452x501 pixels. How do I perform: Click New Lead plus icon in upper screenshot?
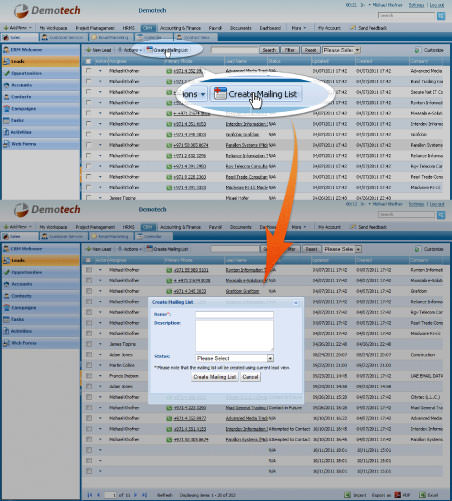[x=88, y=50]
